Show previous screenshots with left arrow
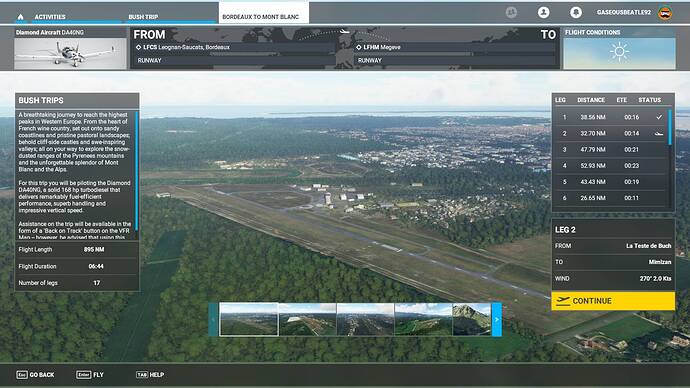The height and width of the screenshot is (388, 690). 213,319
